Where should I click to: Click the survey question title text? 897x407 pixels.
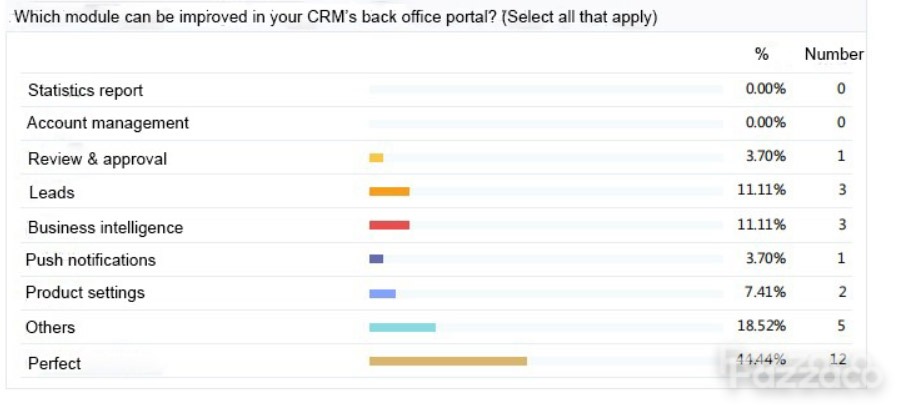click(335, 17)
